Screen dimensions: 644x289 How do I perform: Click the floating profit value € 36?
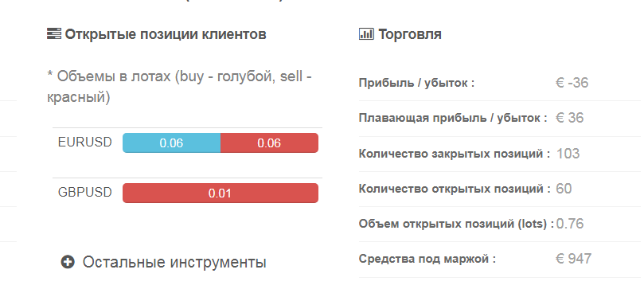570,118
